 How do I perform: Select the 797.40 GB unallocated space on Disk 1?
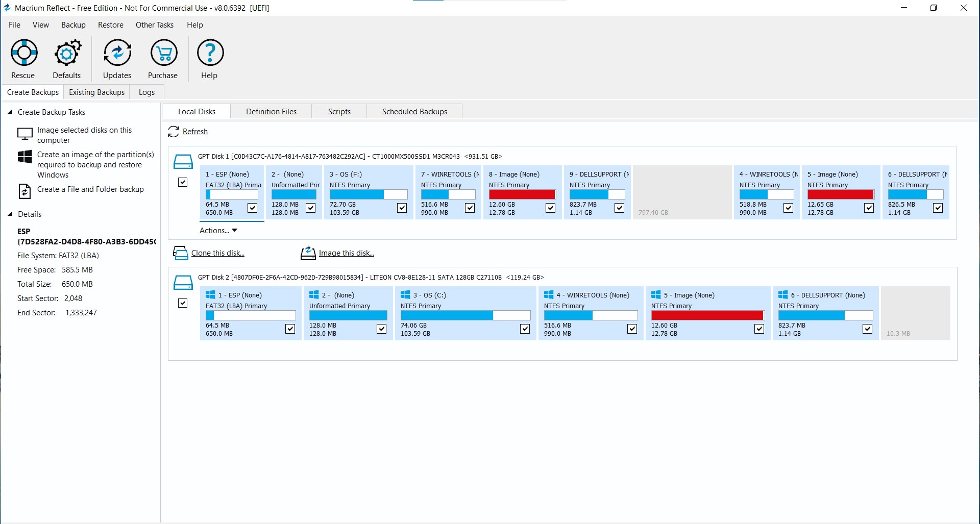[x=683, y=192]
